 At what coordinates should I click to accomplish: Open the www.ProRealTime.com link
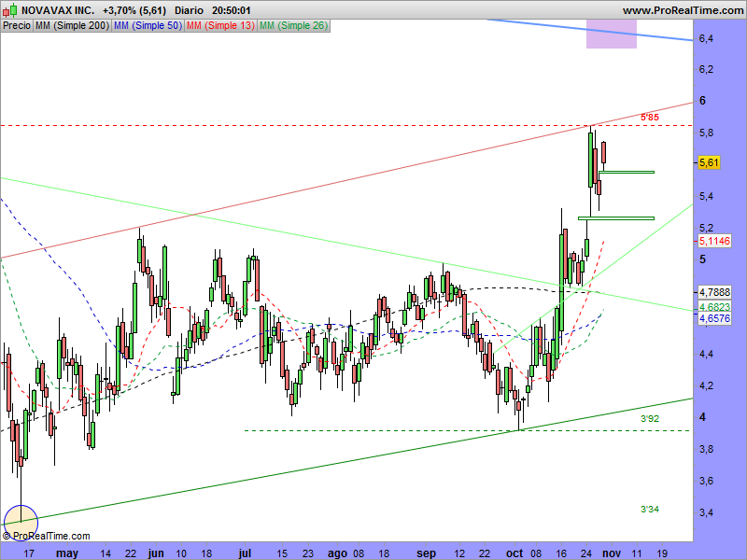click(683, 10)
